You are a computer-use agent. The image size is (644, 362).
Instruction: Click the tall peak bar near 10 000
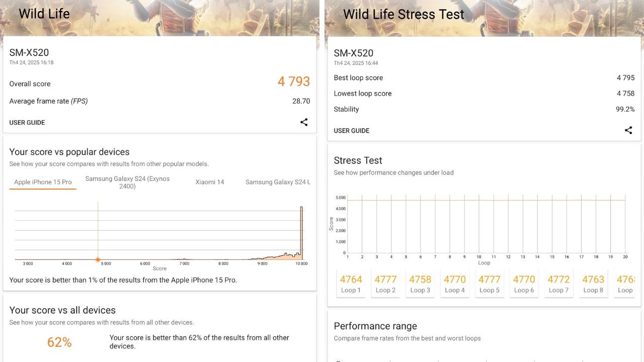pos(301,233)
